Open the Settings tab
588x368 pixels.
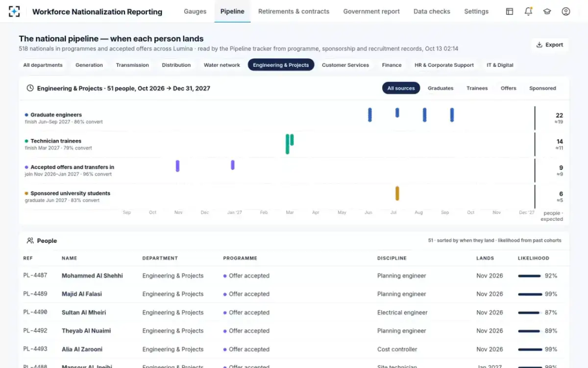pyautogui.click(x=476, y=11)
